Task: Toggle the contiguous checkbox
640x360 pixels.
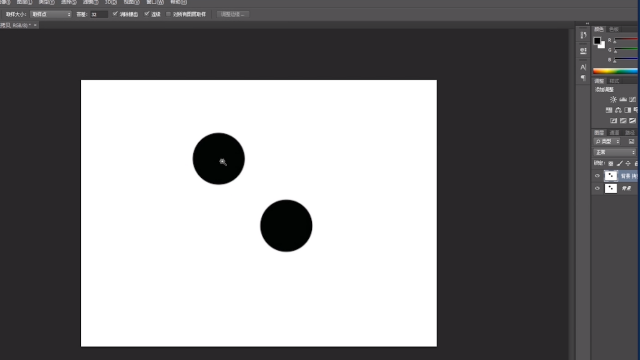Action: pyautogui.click(x=147, y=14)
